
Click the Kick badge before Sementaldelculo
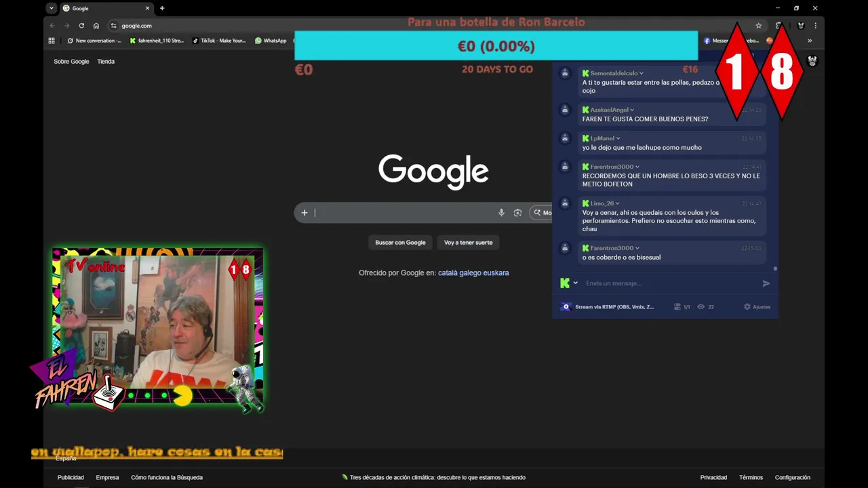(x=585, y=73)
